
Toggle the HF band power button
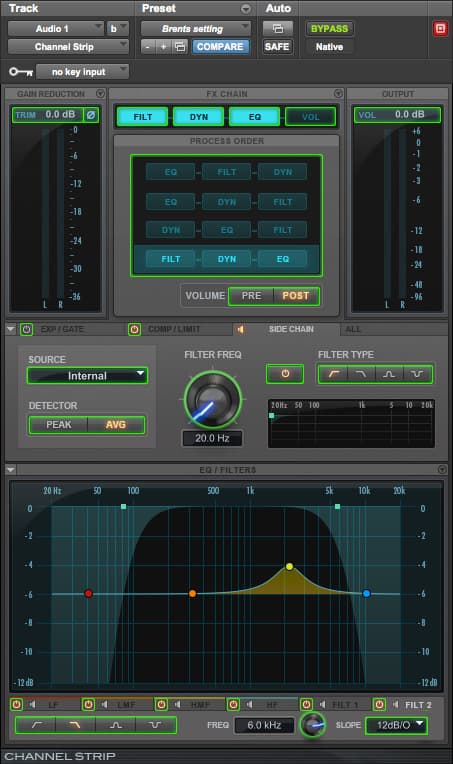tap(233, 705)
